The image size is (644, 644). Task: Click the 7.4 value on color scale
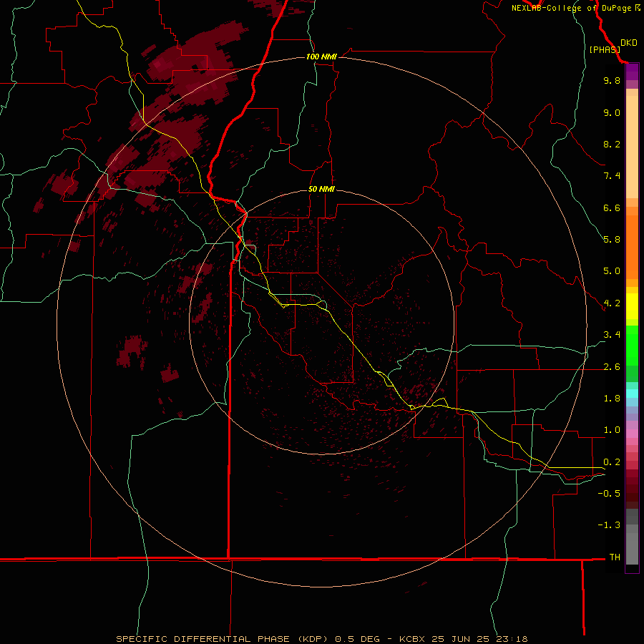click(x=612, y=176)
